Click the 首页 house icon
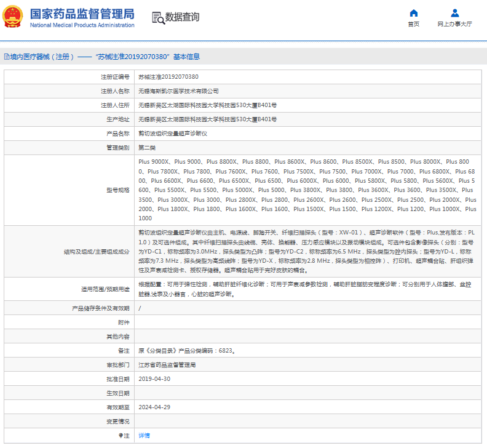Screen dimensions: 487x448 click(x=413, y=13)
